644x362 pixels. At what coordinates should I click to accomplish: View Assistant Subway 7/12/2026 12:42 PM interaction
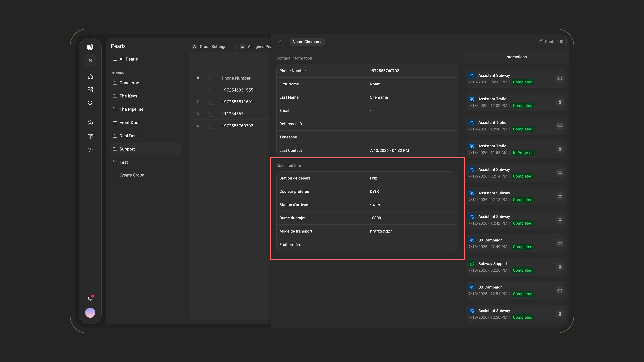[x=560, y=220]
